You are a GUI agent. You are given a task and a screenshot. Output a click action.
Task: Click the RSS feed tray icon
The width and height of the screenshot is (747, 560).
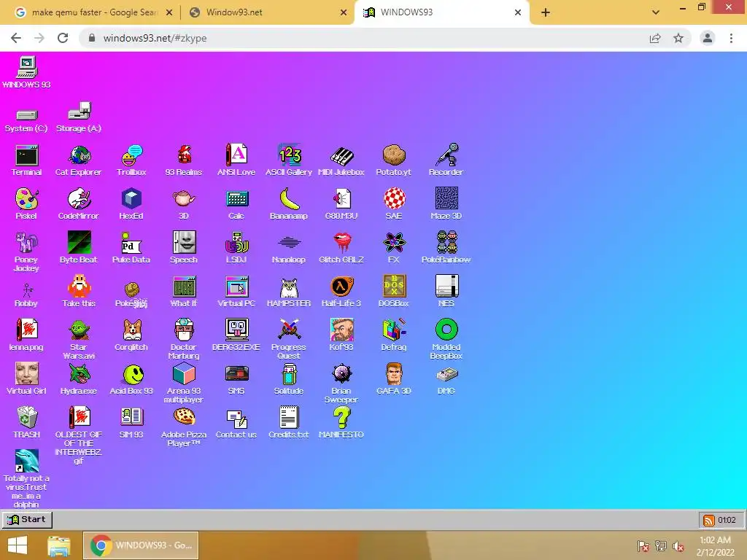[x=709, y=520]
